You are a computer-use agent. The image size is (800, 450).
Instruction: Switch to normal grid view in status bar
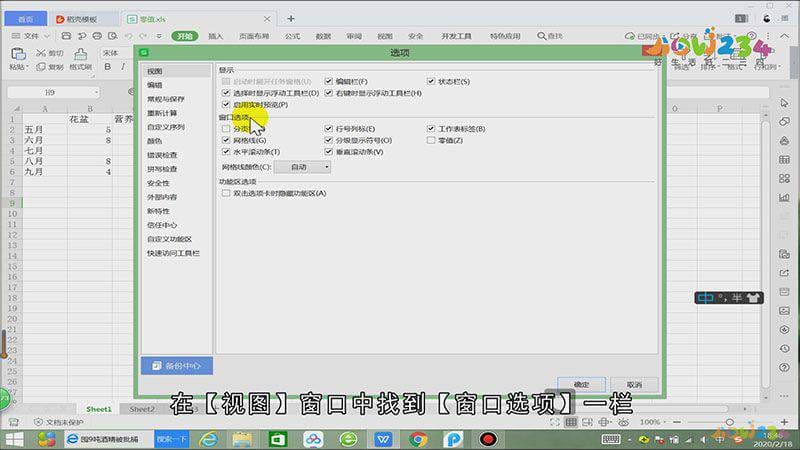tap(571, 422)
